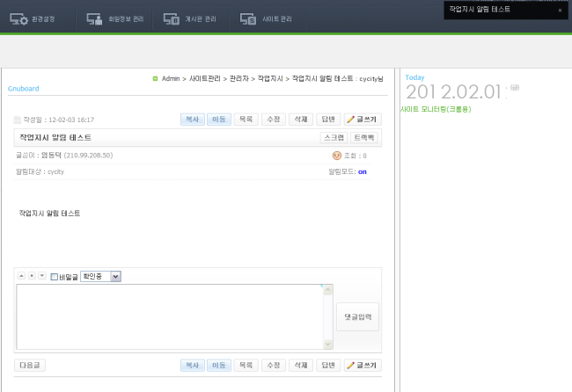Image resolution: width=572 pixels, height=392 pixels.
Task: Open the 사이트 관리 site icon
Action: coord(248,19)
